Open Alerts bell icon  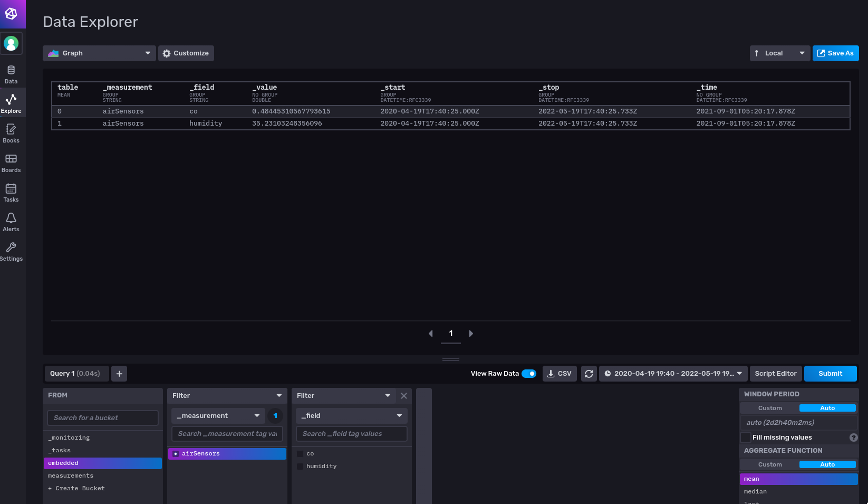[11, 222]
